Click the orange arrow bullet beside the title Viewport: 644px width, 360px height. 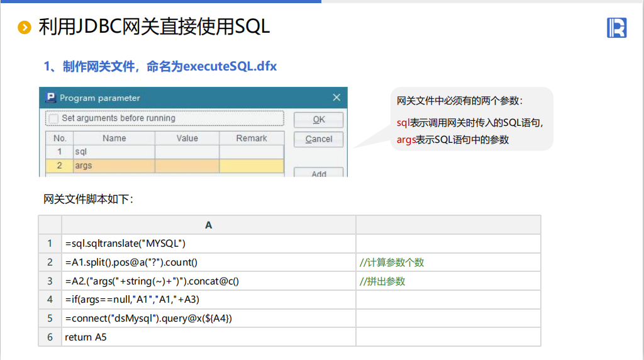[24, 27]
